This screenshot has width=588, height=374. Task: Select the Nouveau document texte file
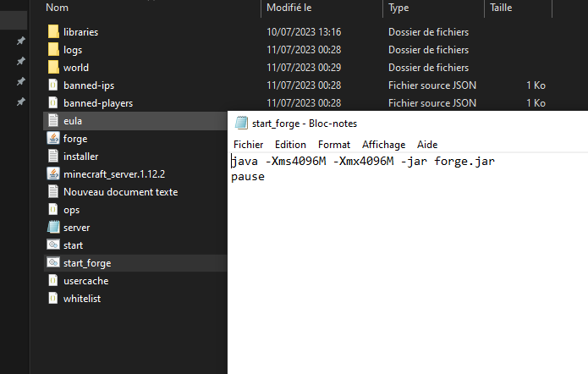click(x=120, y=192)
